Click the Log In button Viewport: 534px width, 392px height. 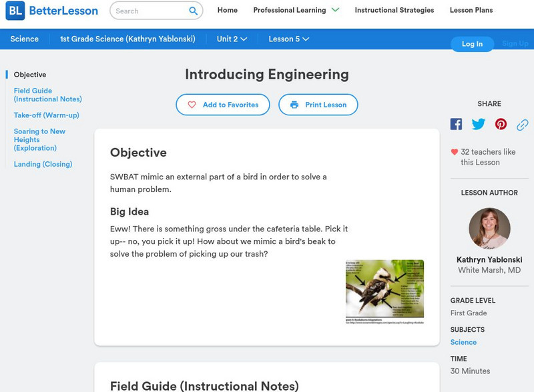point(472,44)
